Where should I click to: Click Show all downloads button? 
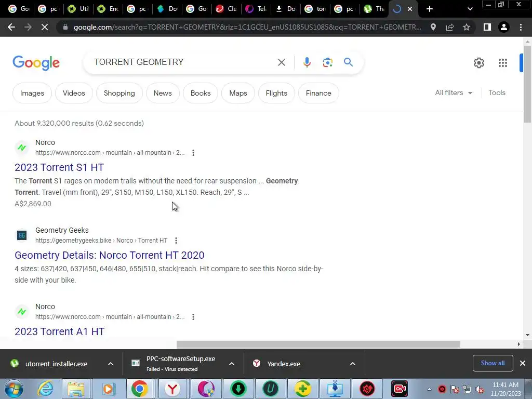click(493, 363)
